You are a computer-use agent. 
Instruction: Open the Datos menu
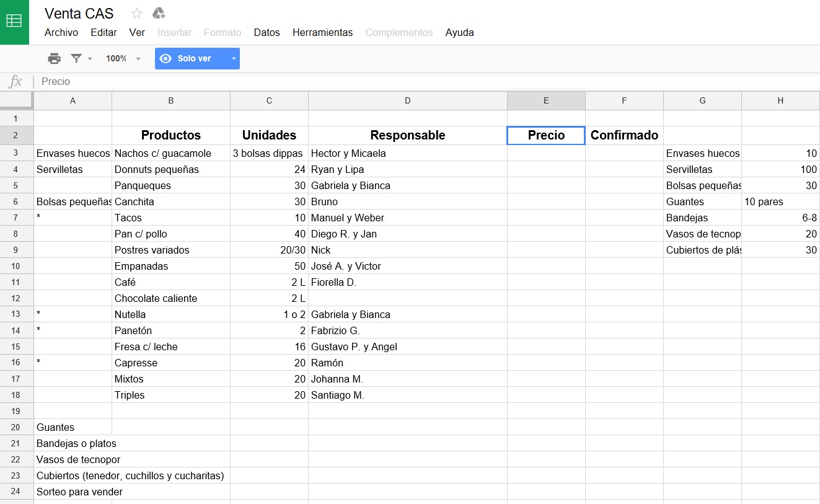click(267, 33)
